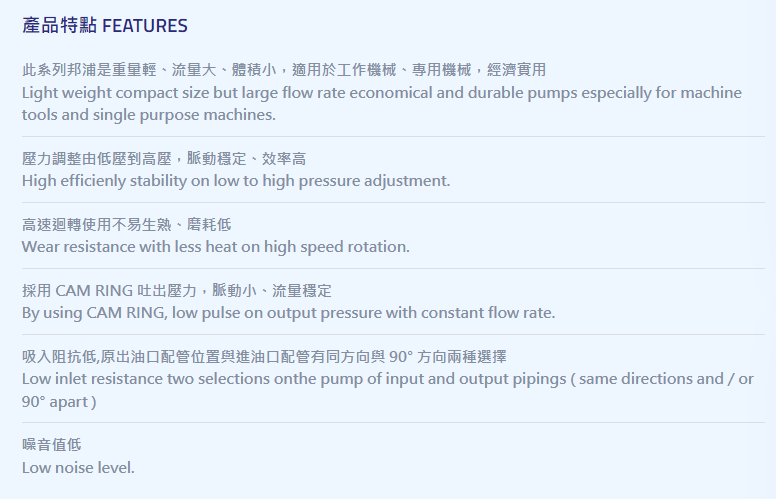
Task: Click the 噪音值低 text
Action: click(51, 445)
